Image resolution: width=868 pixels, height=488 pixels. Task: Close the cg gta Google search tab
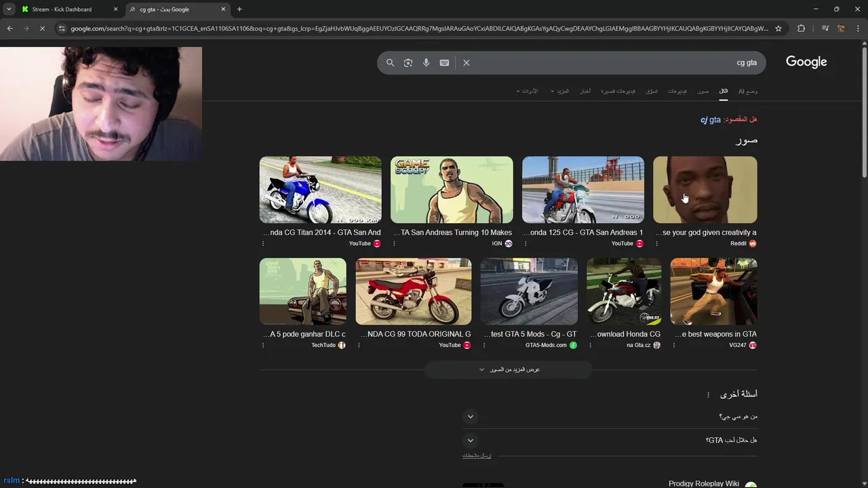223,9
